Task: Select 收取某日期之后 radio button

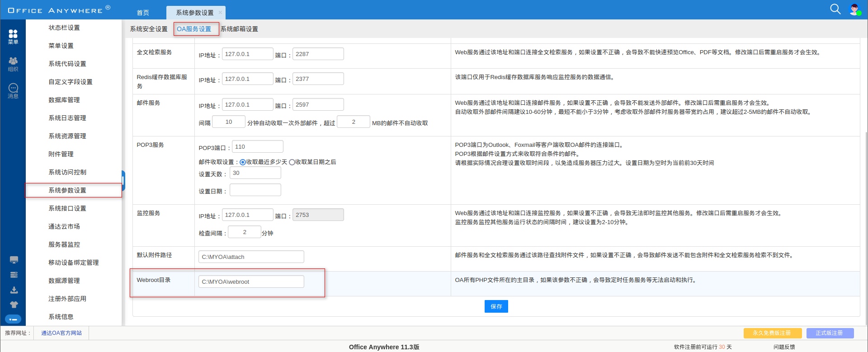Action: 292,162
